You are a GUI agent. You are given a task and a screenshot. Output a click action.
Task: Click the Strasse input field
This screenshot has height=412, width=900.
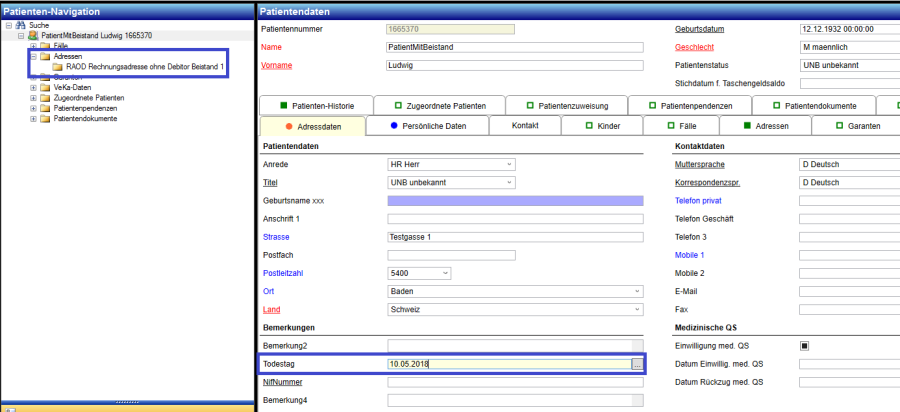pos(515,237)
